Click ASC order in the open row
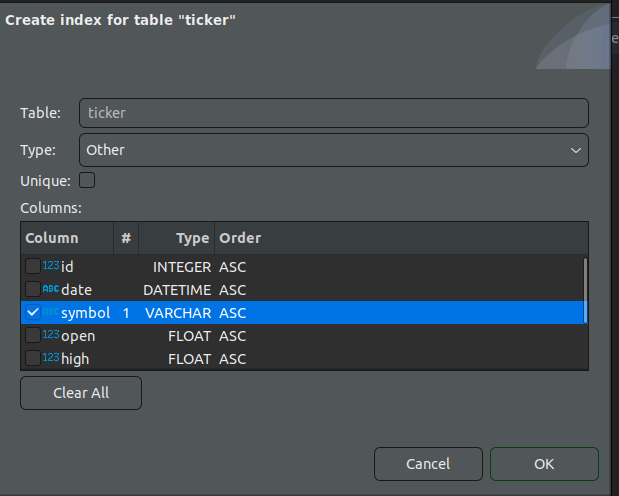 [x=233, y=336]
